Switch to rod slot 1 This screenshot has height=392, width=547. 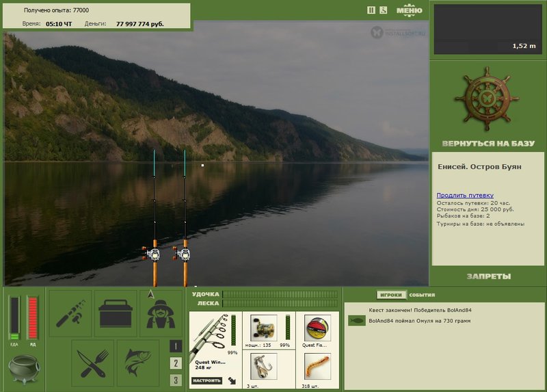pos(176,346)
